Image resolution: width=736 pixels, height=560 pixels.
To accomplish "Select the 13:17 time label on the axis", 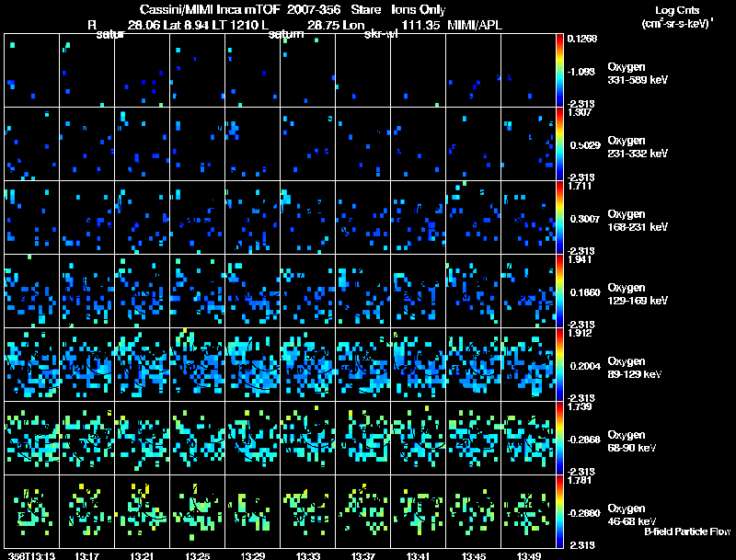I will point(87,554).
